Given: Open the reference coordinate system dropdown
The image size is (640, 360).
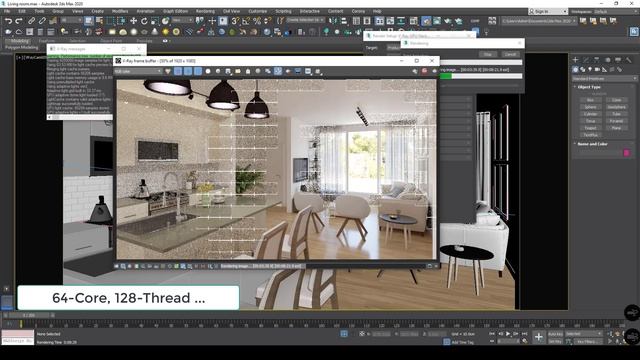Looking at the screenshot, I should tap(182, 20).
